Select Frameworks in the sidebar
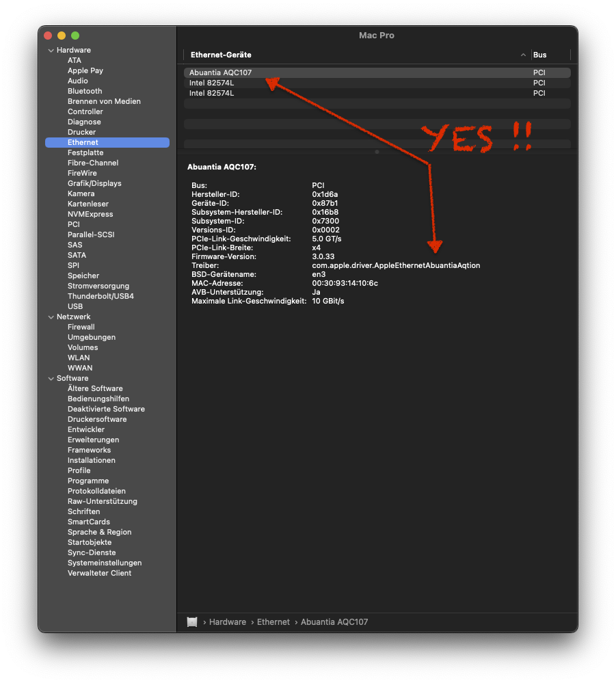 coord(89,450)
